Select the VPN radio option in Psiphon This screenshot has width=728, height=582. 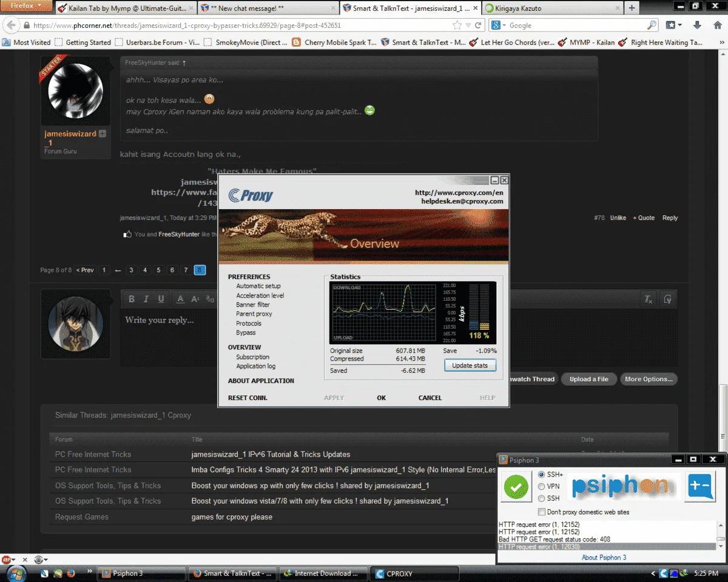[542, 486]
